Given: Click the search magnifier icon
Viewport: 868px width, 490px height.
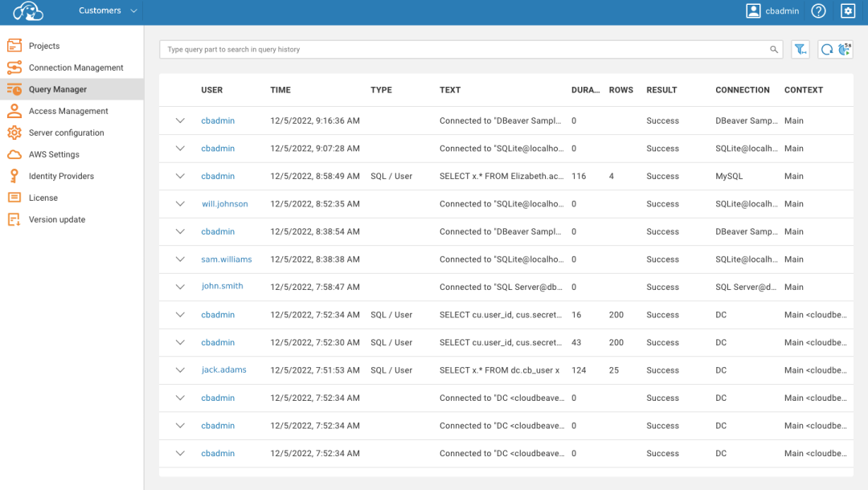Looking at the screenshot, I should 773,49.
